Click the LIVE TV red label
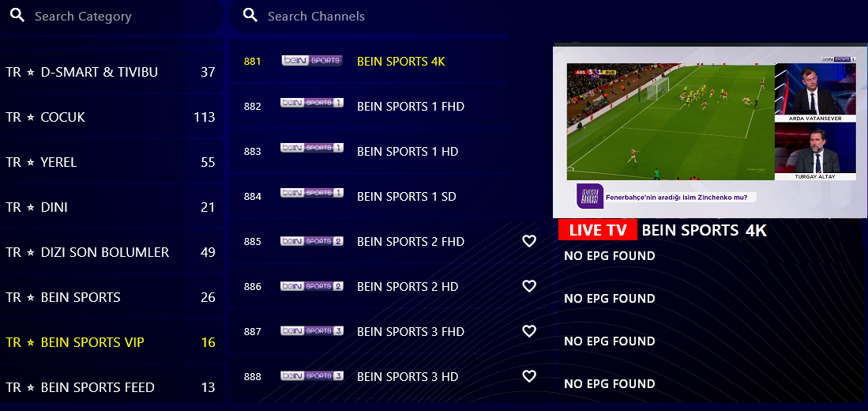This screenshot has width=868, height=411. tap(598, 231)
